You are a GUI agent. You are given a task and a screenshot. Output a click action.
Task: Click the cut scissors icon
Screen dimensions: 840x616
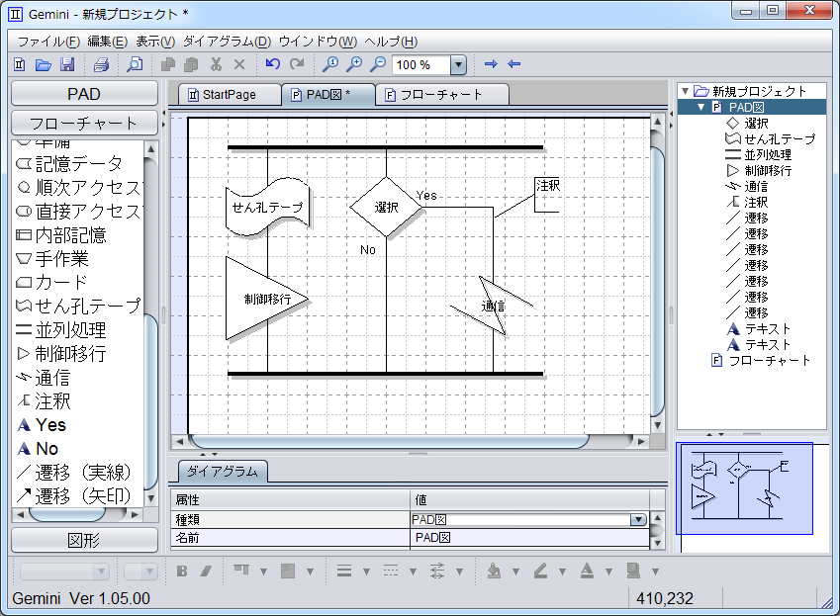216,64
